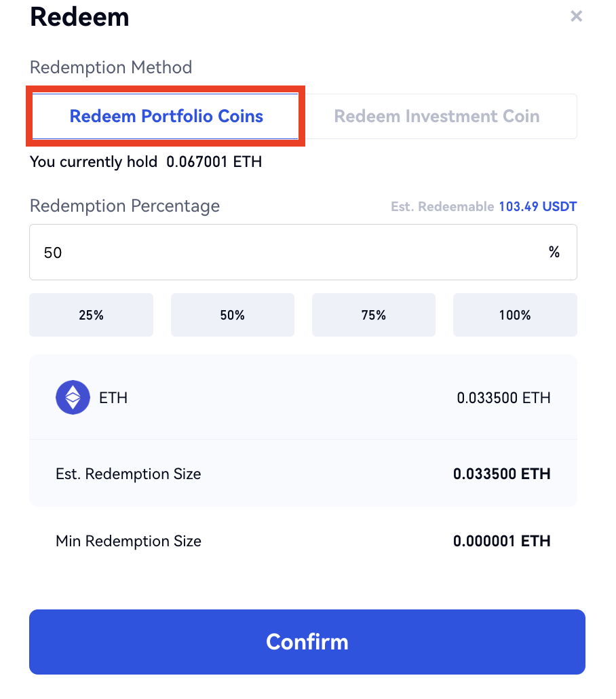Click the Min Redemption Size label

pyautogui.click(x=128, y=541)
